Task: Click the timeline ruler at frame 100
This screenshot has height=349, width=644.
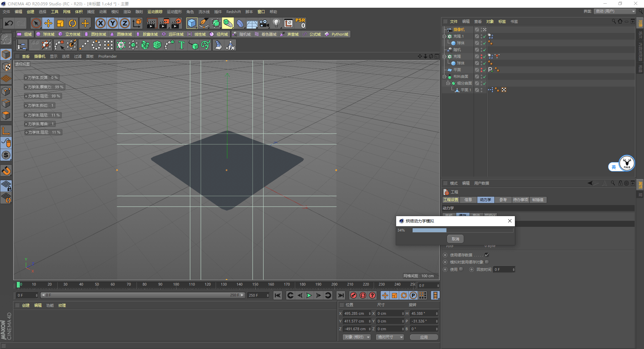Action: [x=176, y=285]
